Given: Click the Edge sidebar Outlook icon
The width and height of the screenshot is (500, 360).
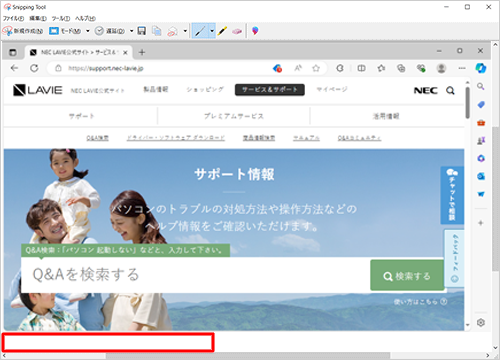Looking at the screenshot, I should (481, 176).
